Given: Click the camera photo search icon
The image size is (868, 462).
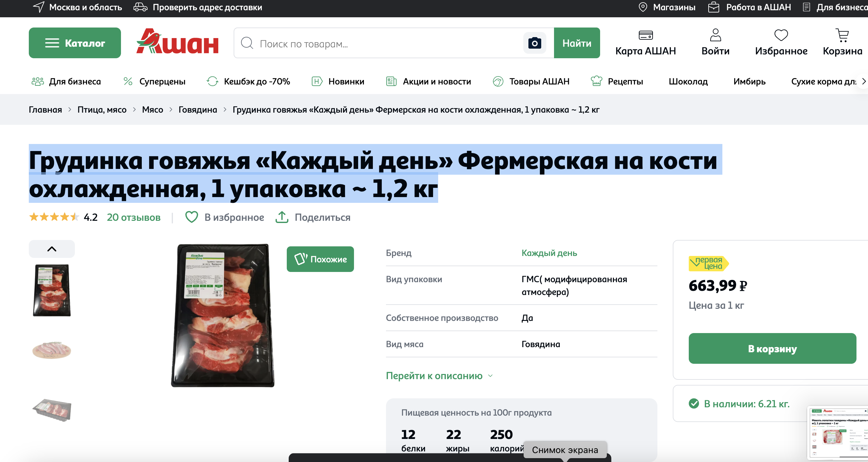Looking at the screenshot, I should coord(534,43).
